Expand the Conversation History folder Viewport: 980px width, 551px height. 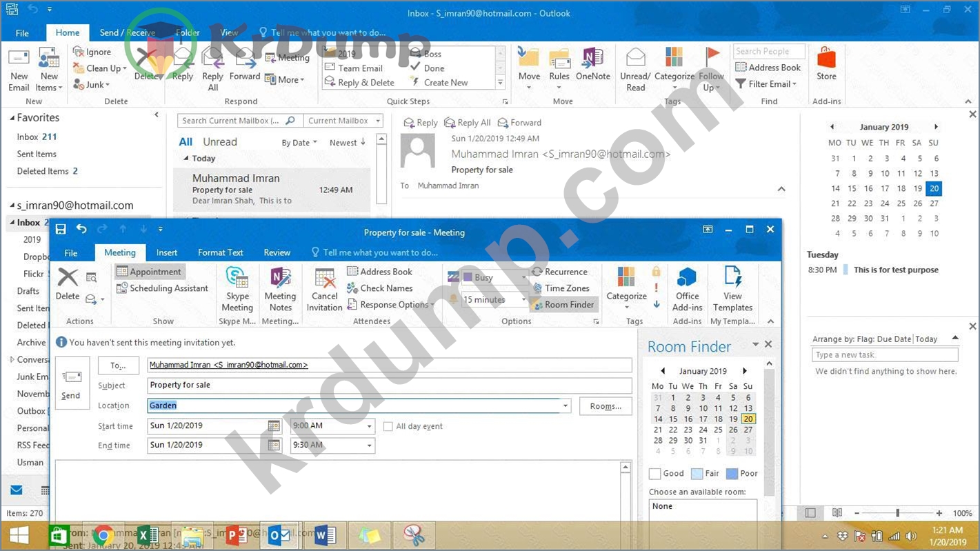pos(12,359)
